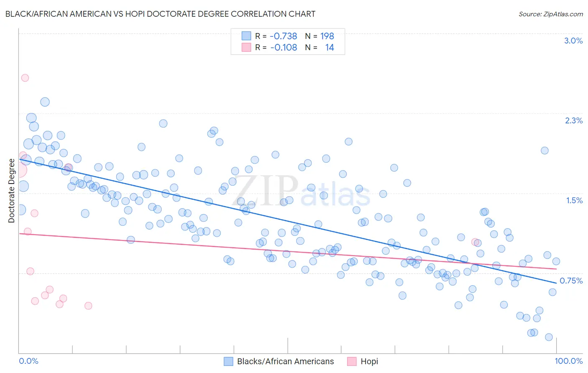The image size is (588, 373).
Task: Click the 3.0% y-axis label
Action: (573, 41)
